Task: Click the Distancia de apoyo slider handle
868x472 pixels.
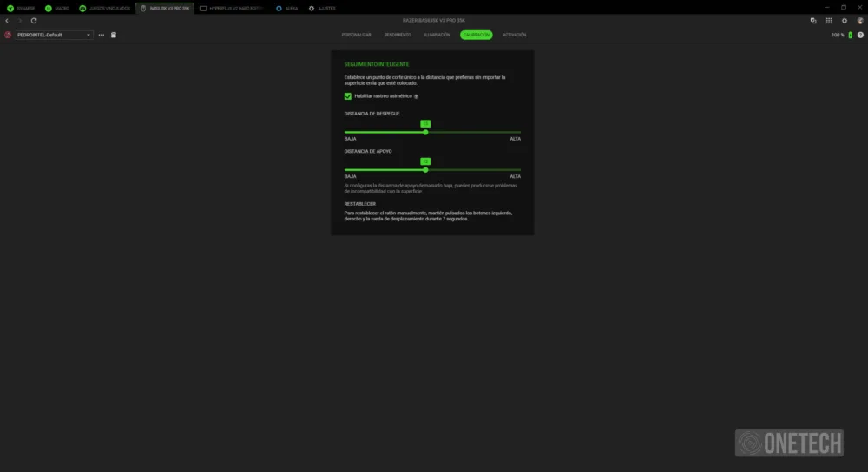Action: click(x=425, y=170)
